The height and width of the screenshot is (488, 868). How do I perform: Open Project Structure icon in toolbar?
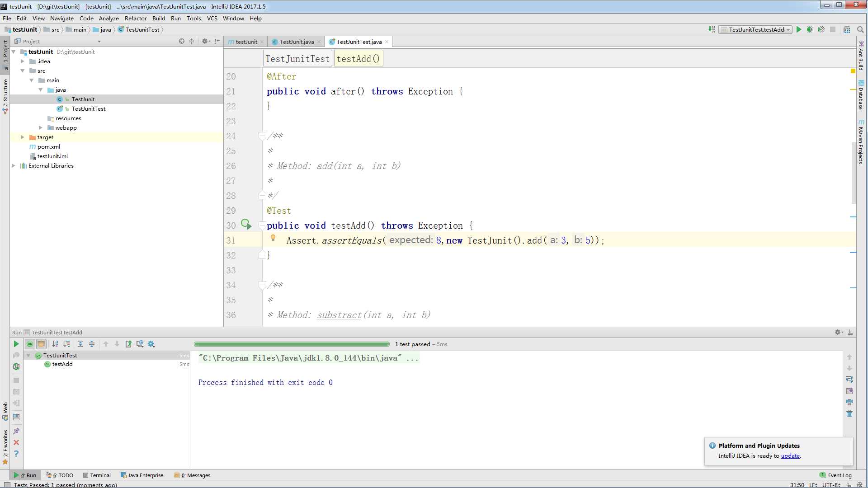click(847, 29)
